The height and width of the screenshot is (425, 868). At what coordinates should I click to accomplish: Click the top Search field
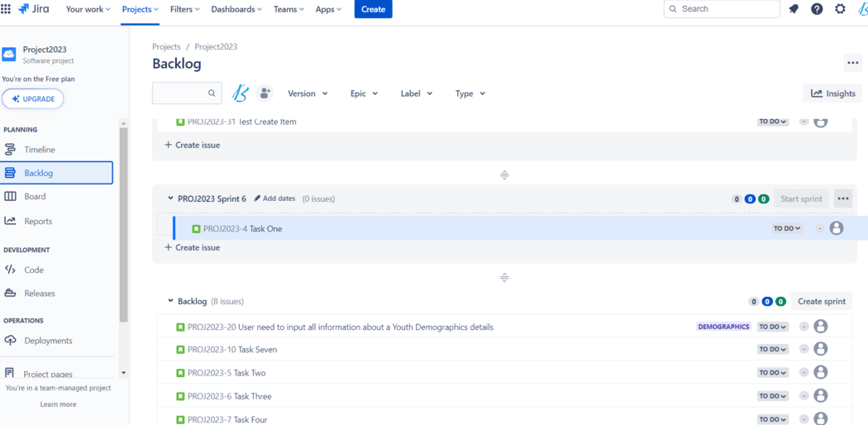coord(722,9)
